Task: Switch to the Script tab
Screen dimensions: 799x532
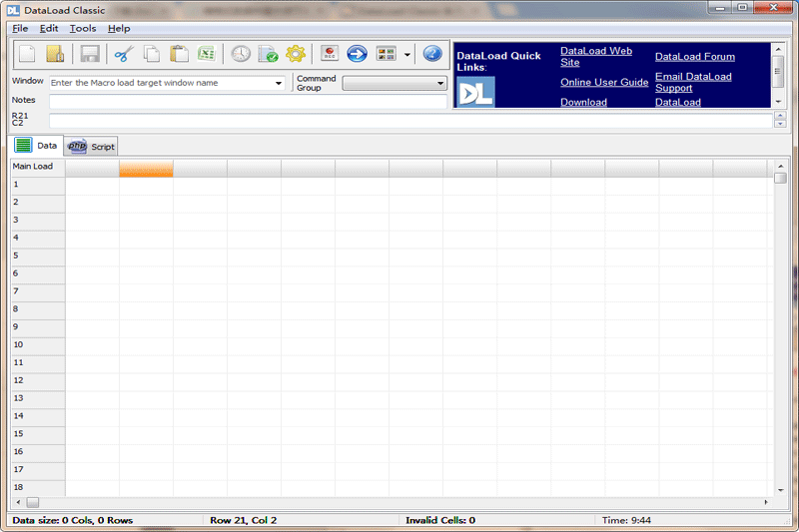Action: [x=91, y=147]
